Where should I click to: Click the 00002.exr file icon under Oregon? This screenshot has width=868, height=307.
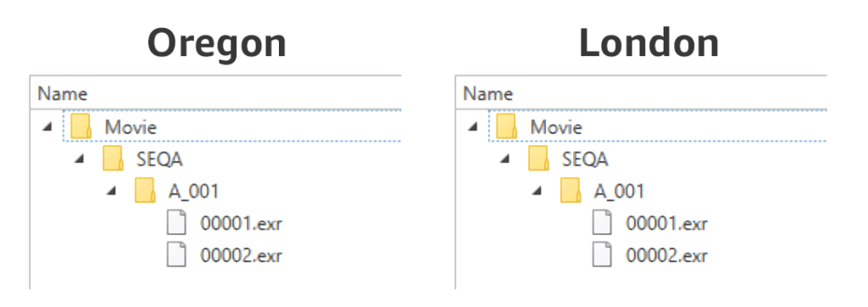point(176,255)
